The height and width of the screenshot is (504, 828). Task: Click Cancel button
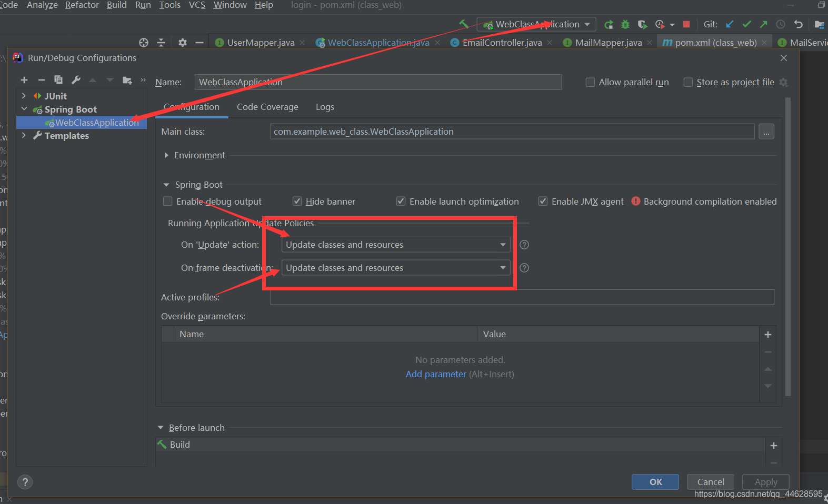[x=711, y=482]
